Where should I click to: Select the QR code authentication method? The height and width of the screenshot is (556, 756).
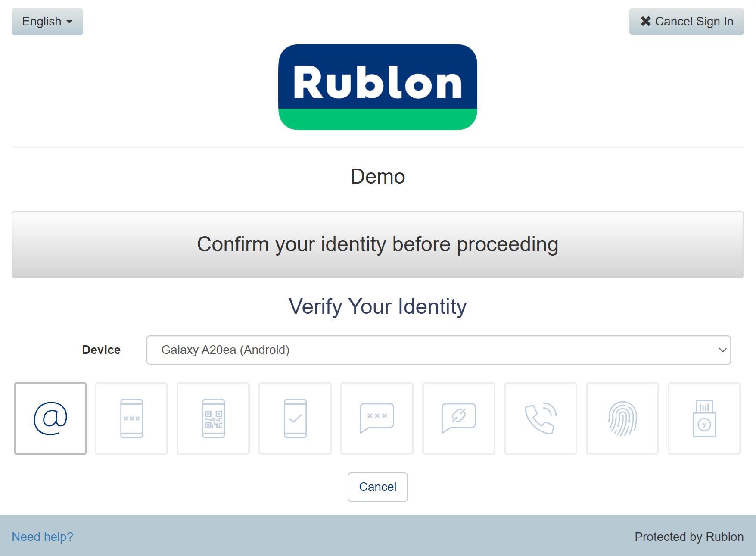(x=213, y=418)
